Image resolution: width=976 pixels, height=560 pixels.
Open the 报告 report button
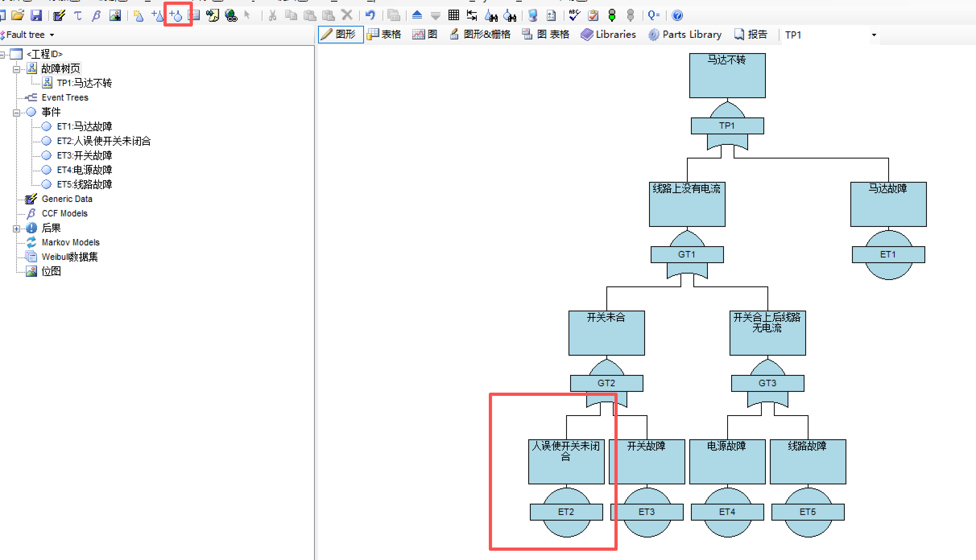[751, 35]
